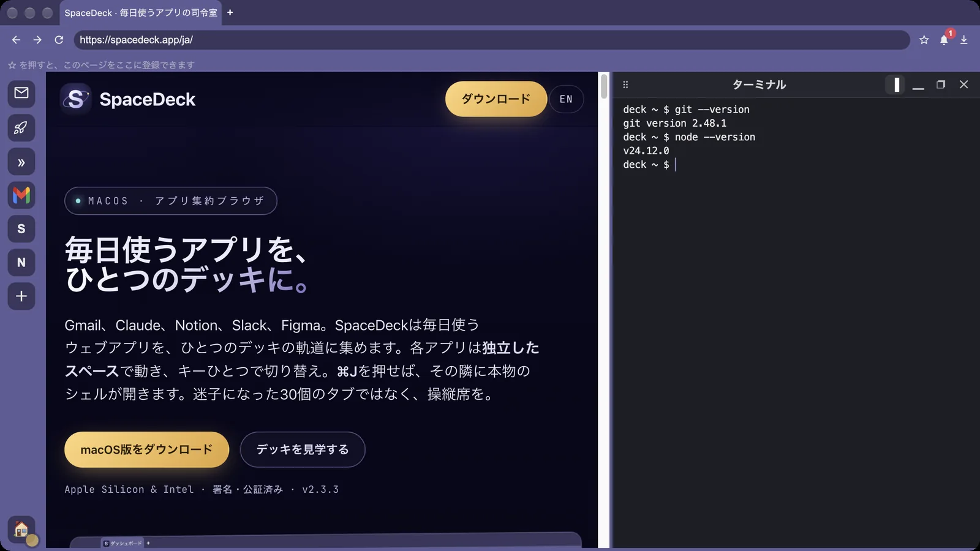
Task: Close the ターミナル panel
Action: [963, 84]
